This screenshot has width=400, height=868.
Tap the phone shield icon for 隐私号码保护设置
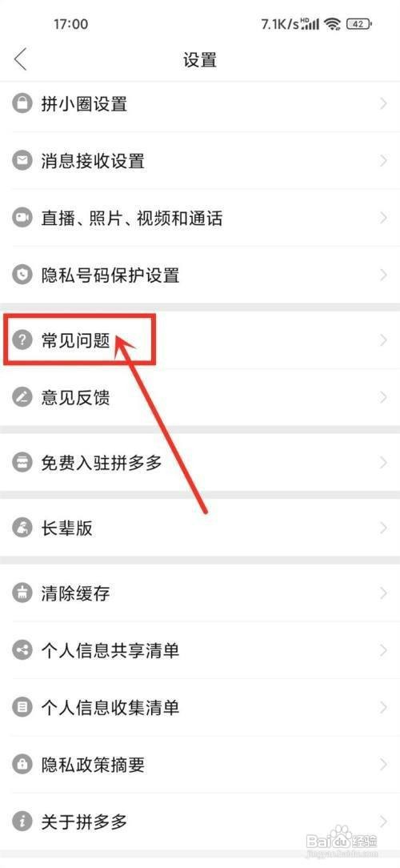pyautogui.click(x=22, y=275)
